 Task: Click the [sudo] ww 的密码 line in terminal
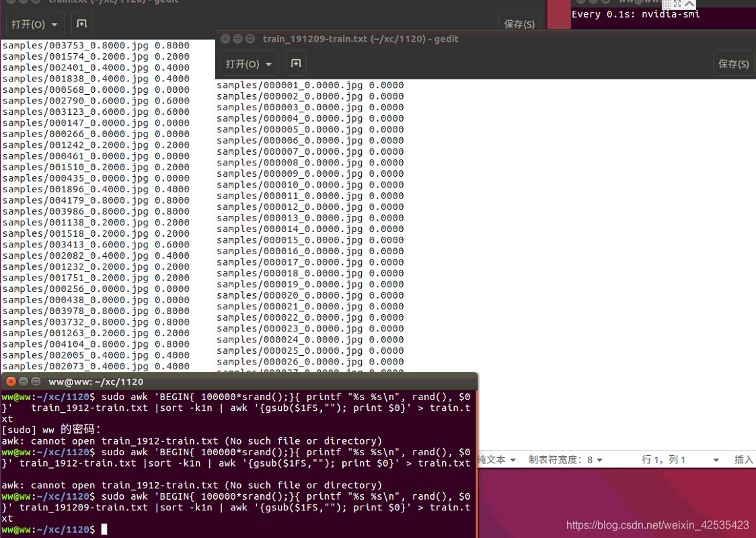click(51, 430)
